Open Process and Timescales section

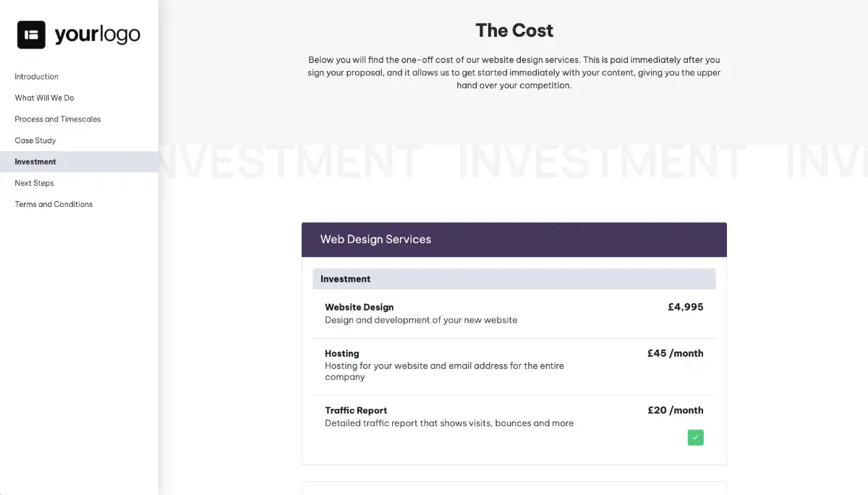tap(58, 119)
